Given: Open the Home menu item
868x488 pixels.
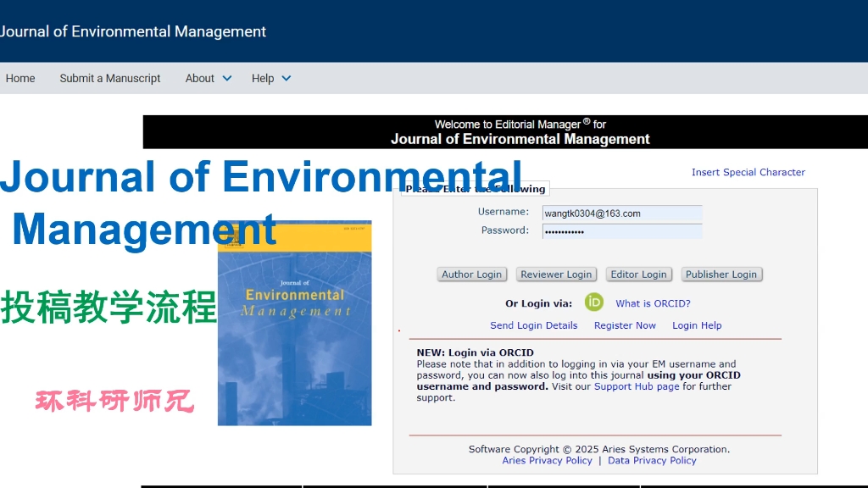Looking at the screenshot, I should click(x=20, y=79).
